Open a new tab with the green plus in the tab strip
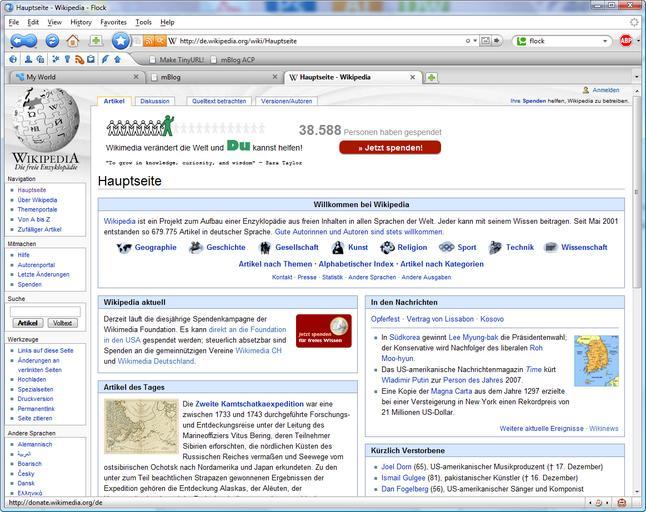Viewport: 646px width, 512px height. [x=431, y=77]
